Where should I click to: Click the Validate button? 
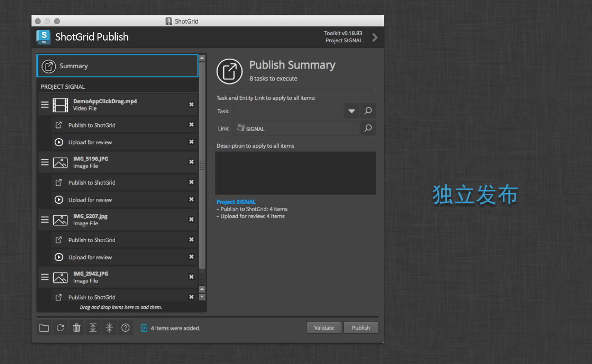[324, 328]
